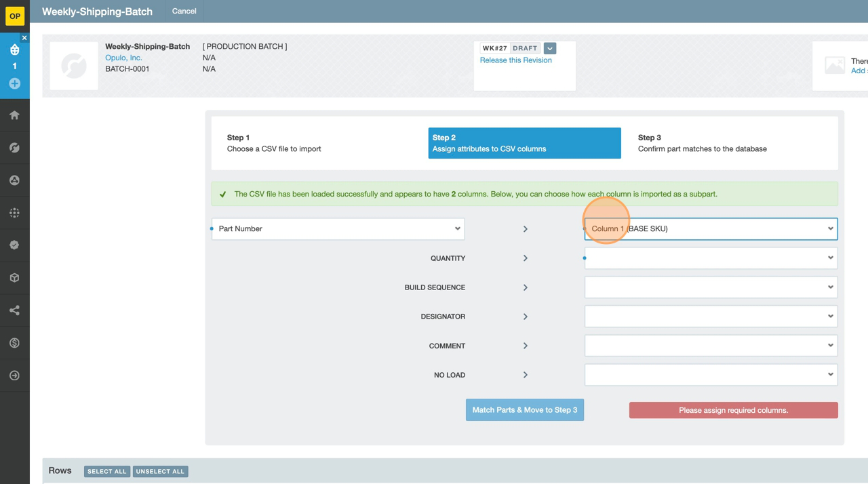Click the yellow OP logo
This screenshot has width=868, height=484.
(14, 16)
